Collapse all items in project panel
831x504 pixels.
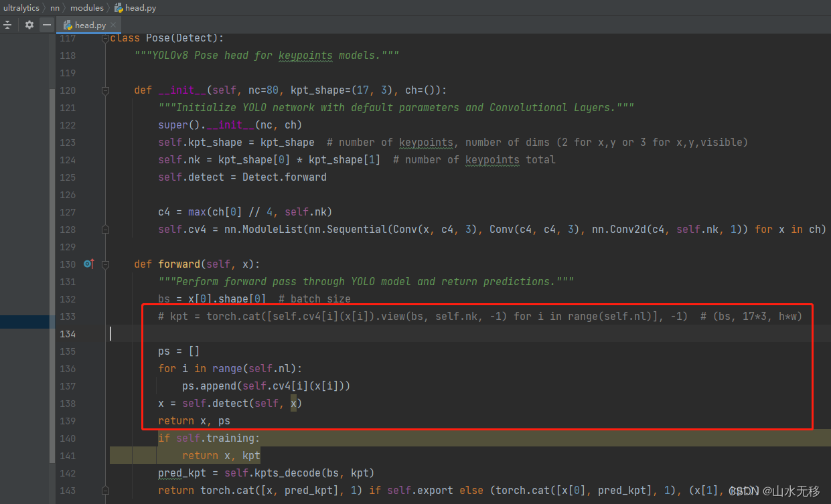pos(7,25)
